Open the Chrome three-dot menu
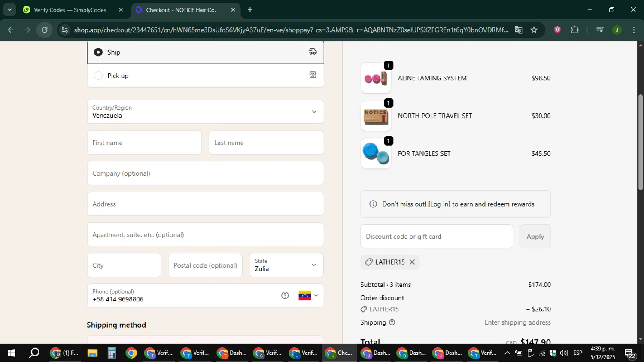The image size is (644, 362). coord(634,30)
